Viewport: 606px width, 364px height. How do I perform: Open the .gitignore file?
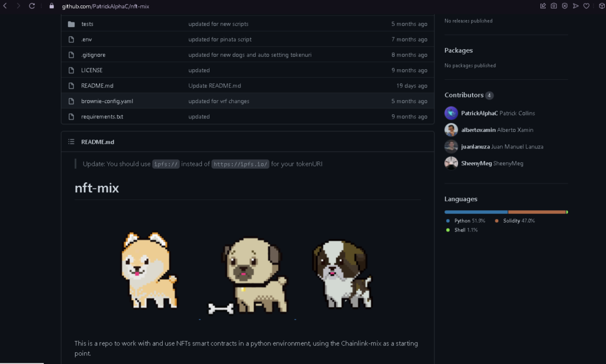[93, 55]
